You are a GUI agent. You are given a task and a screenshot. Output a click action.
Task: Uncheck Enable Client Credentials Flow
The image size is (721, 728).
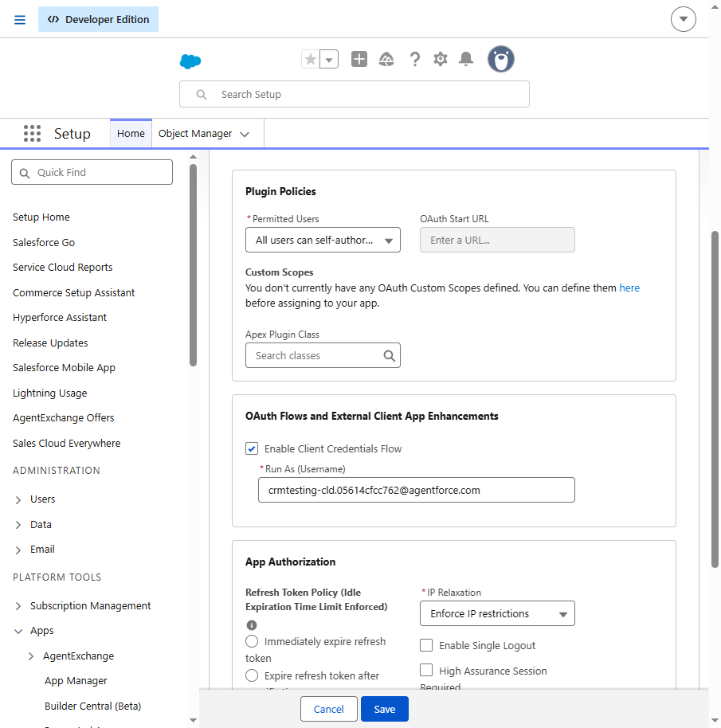252,448
